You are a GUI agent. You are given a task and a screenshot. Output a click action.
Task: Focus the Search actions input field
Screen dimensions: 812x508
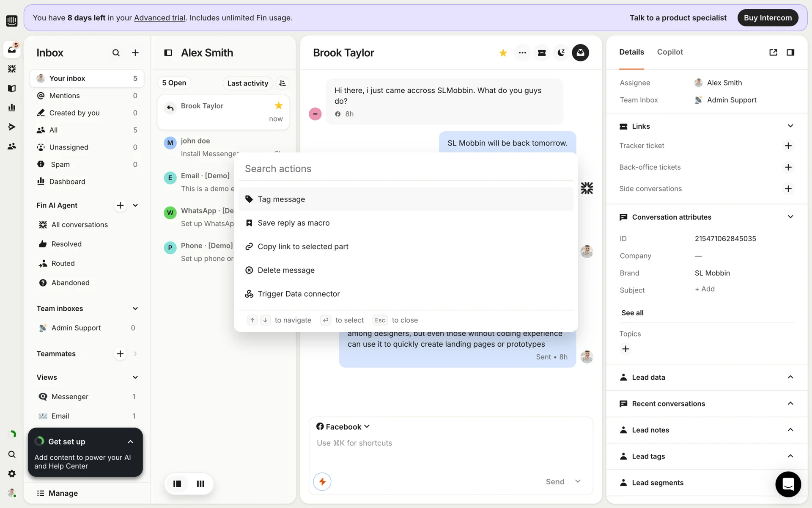(x=405, y=168)
